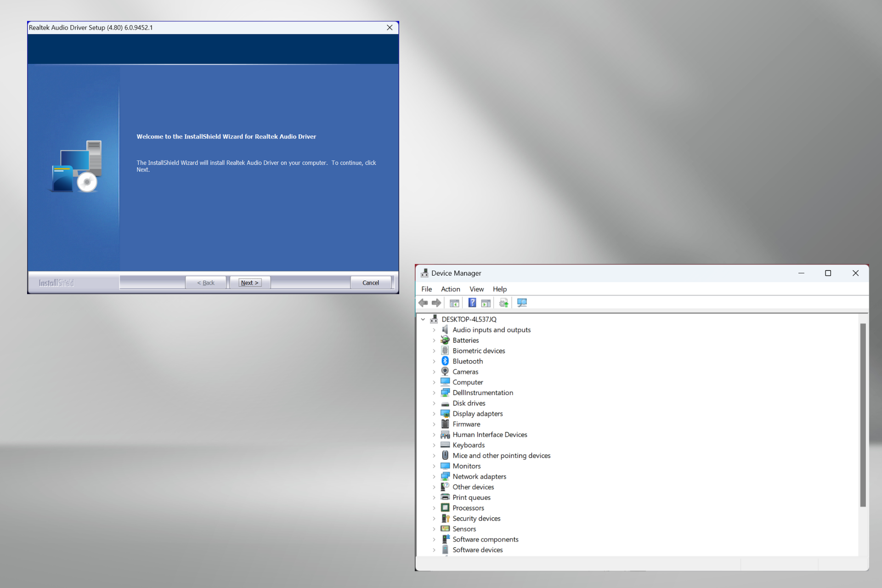Click Next in Realtek Audio Driver Setup
Image resolution: width=882 pixels, height=588 pixels.
[x=250, y=283]
